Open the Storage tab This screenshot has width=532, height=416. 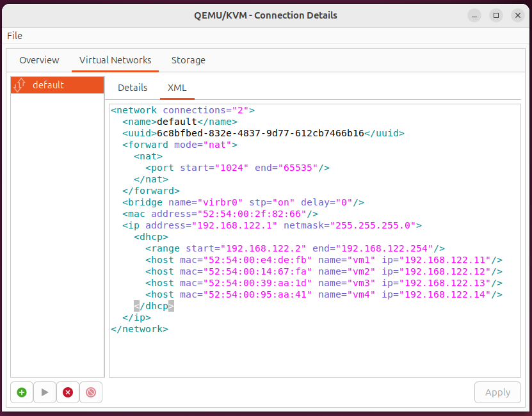click(x=188, y=60)
